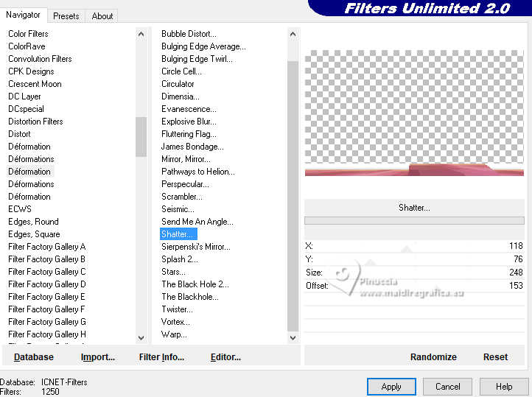Choose Twister... filter
Screen dimensions: 532x397
tap(177, 309)
